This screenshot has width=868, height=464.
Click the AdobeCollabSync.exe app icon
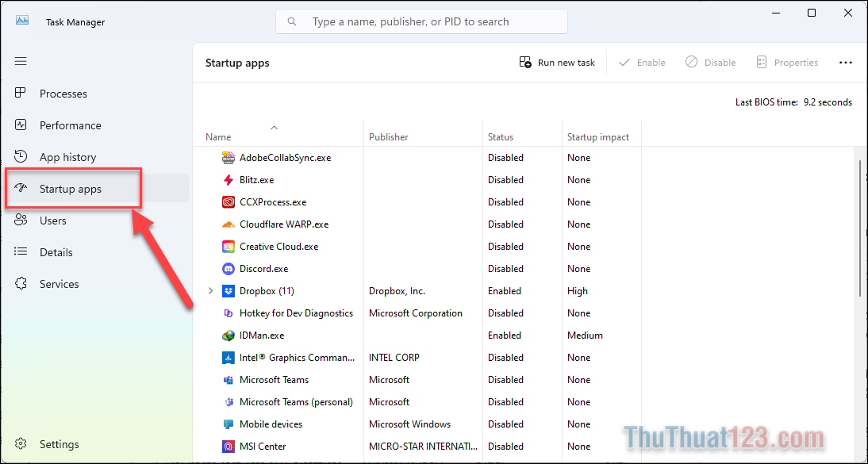pos(228,158)
